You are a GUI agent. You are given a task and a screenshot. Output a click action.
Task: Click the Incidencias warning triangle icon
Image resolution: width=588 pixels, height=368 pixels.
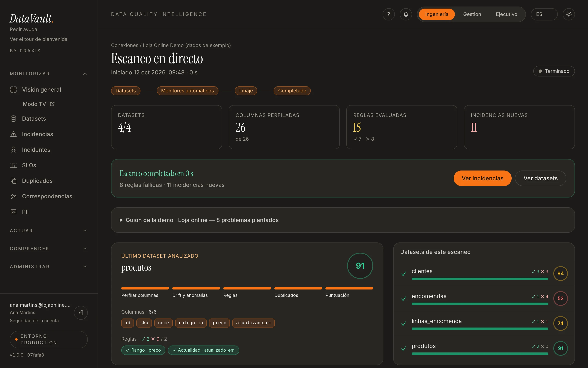(13, 134)
